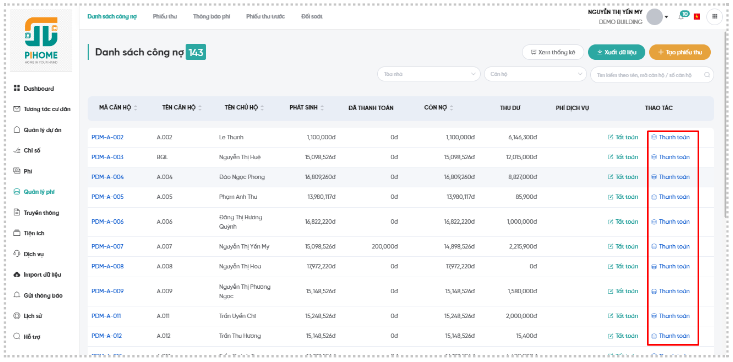Open the apps grid button
Viewport: 733px width, 362px height.
714,16
